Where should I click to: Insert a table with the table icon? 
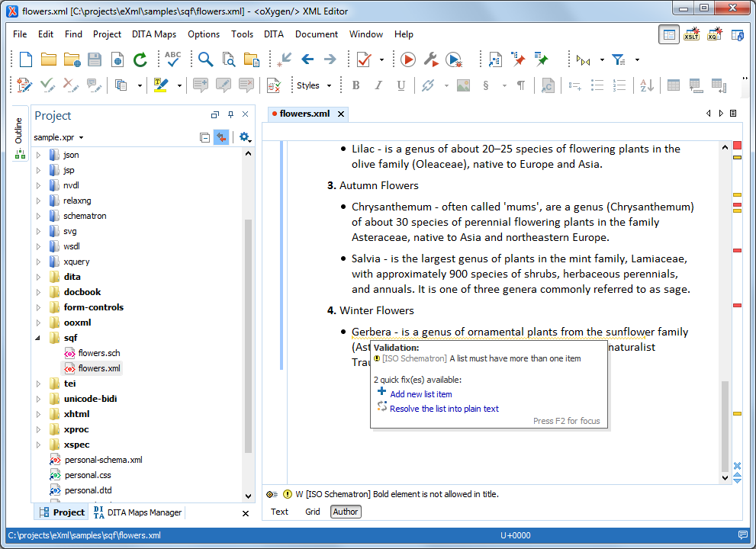(674, 85)
